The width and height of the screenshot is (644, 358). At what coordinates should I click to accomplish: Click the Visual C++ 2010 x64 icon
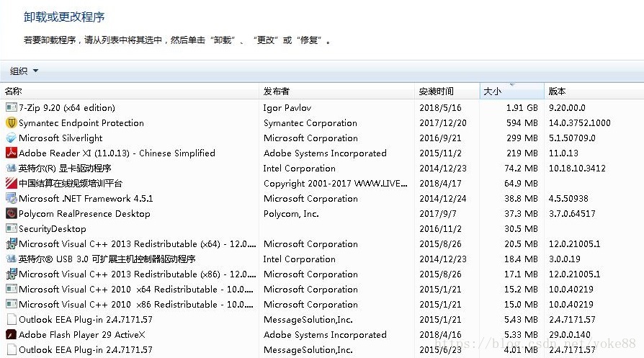tap(12, 289)
